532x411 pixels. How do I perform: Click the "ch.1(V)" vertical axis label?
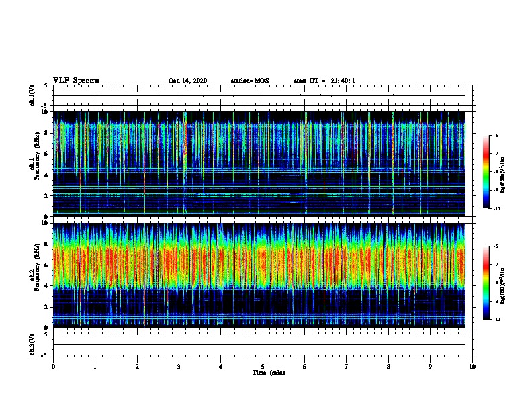pyautogui.click(x=32, y=95)
